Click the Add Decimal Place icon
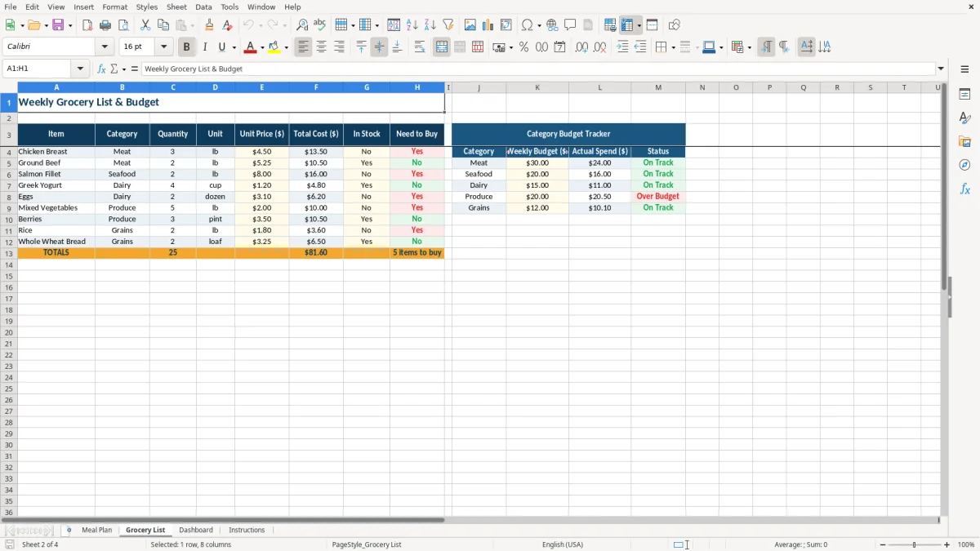The height and width of the screenshot is (551, 980). (x=581, y=47)
